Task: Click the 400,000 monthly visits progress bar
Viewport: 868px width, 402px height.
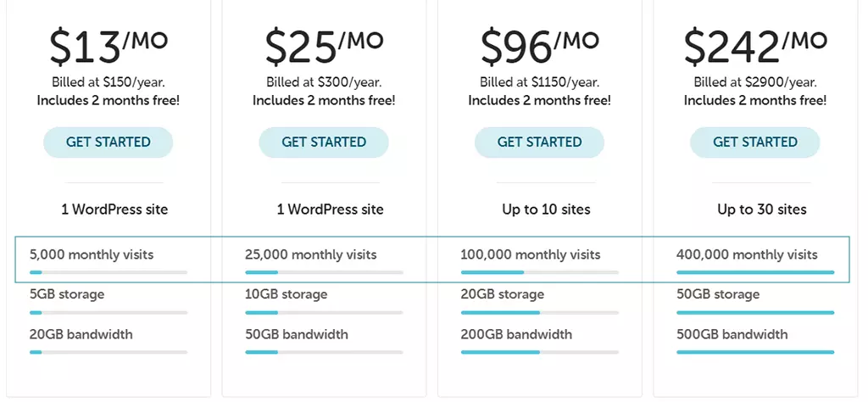Action: [755, 272]
